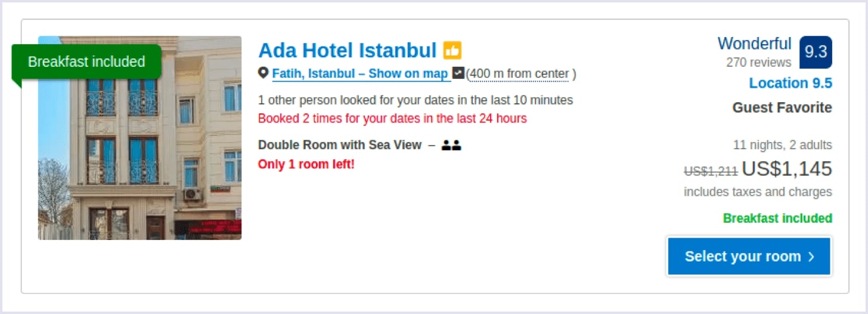Click the 9.3 review score badge
The image size is (868, 314).
(816, 52)
